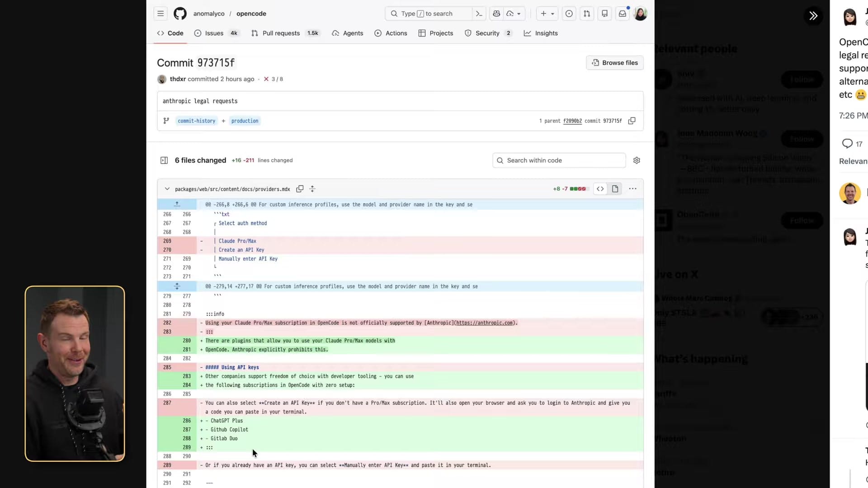Viewport: 868px width, 488px height.
Task: Open your issues icon in header
Action: pos(569,14)
